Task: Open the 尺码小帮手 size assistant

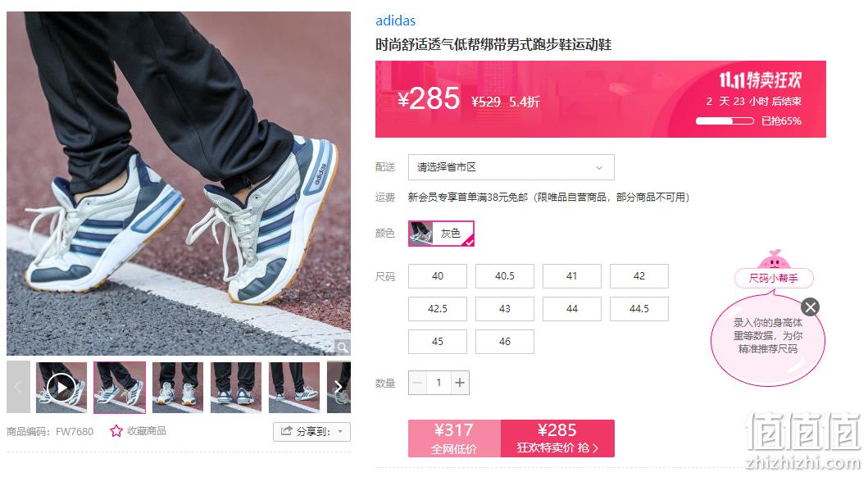Action: point(774,279)
